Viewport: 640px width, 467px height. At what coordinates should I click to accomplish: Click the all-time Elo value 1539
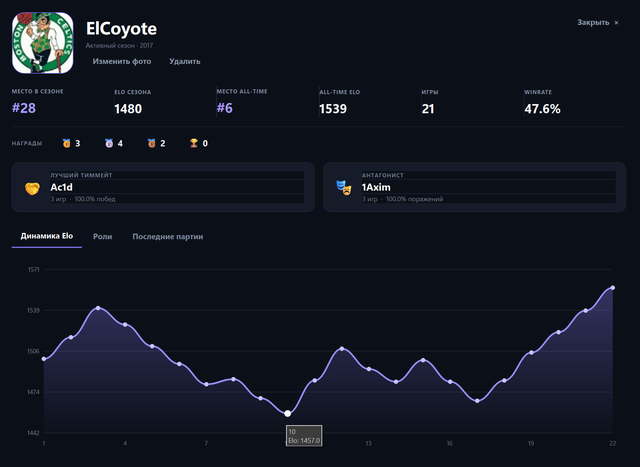click(x=333, y=109)
